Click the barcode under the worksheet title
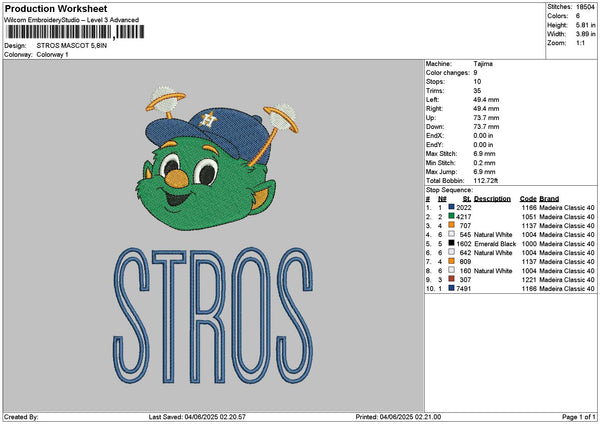 pos(60,33)
